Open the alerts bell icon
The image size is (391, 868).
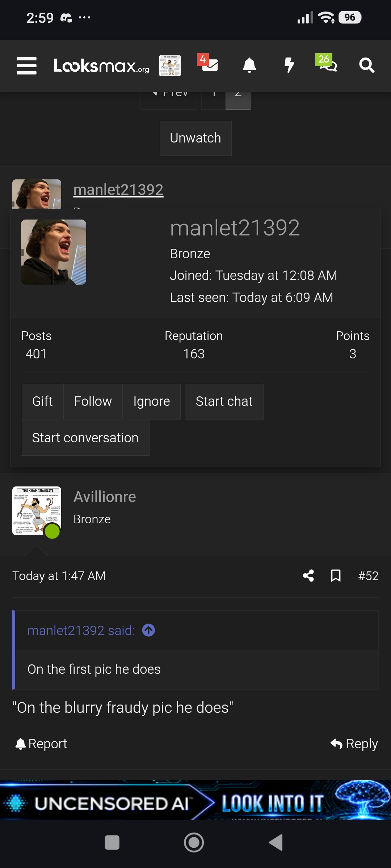pyautogui.click(x=249, y=65)
